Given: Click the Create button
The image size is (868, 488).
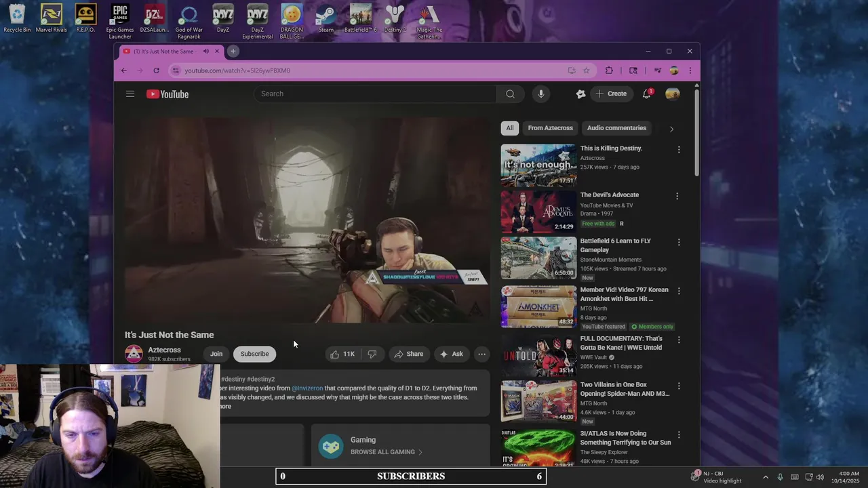Looking at the screenshot, I should tap(611, 94).
